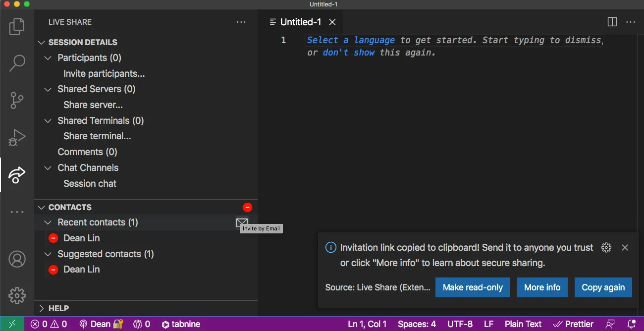This screenshot has width=644, height=331.
Task: Click Share server... entry
Action: pyautogui.click(x=93, y=105)
